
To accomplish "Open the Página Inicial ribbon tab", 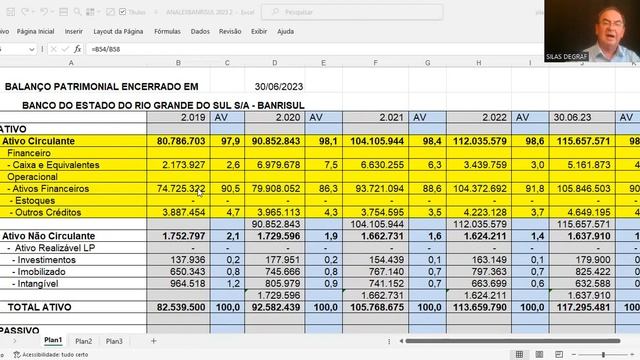I will click(36, 31).
